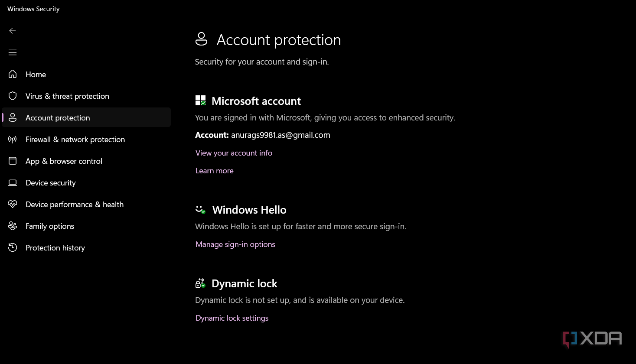This screenshot has width=636, height=364.
Task: Click the Dynamic lock padlock icon
Action: [x=200, y=283]
